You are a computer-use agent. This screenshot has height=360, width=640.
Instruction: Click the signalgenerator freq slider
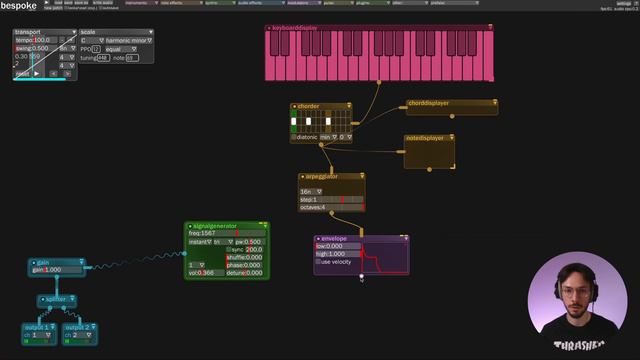tap(227, 233)
